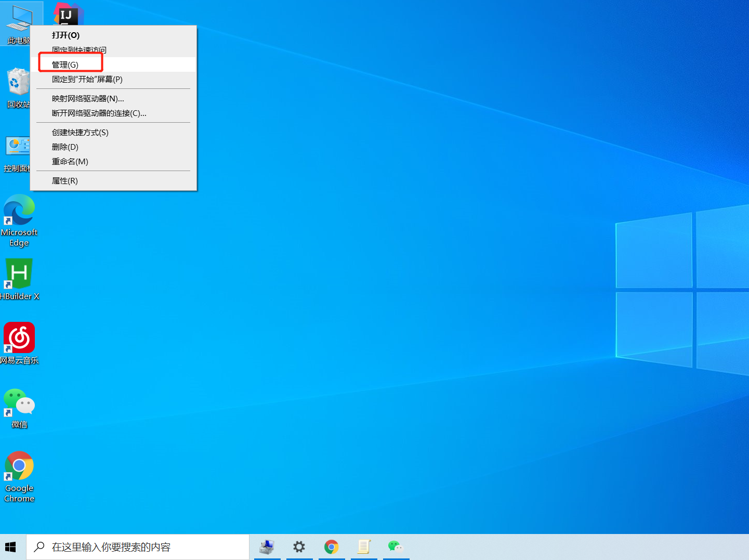
Task: Select the Microsoft Edge desktop shortcut
Action: 19,220
